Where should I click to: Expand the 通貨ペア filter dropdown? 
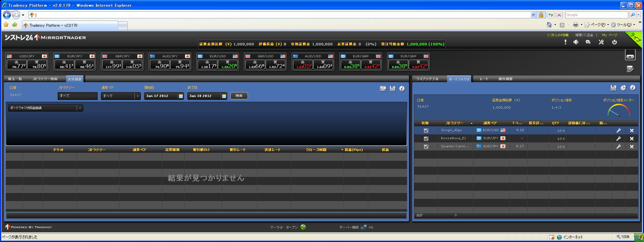tap(137, 96)
